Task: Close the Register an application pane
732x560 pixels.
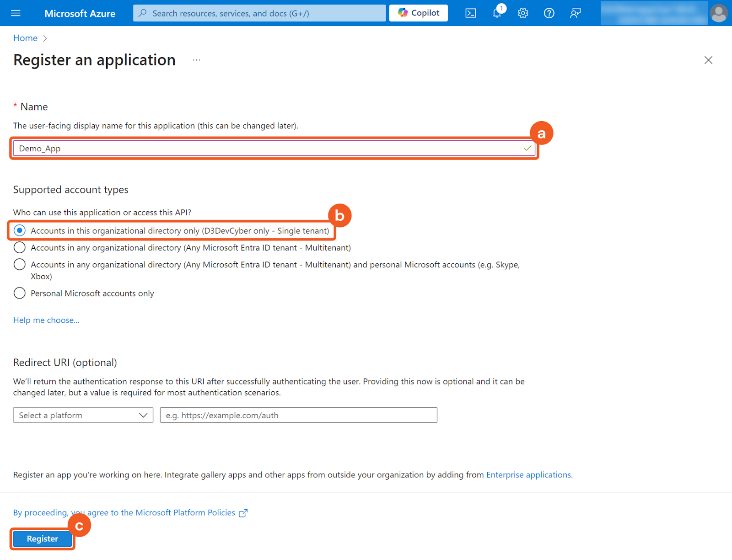Action: pos(708,60)
